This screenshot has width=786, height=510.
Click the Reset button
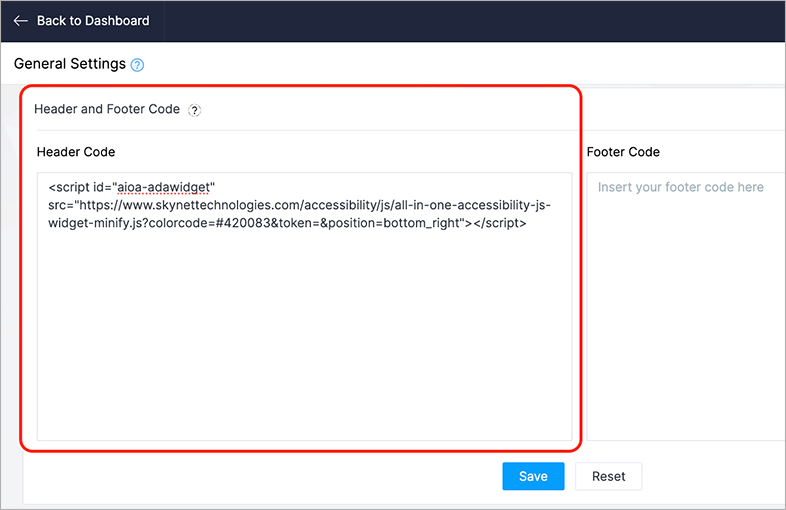point(608,476)
